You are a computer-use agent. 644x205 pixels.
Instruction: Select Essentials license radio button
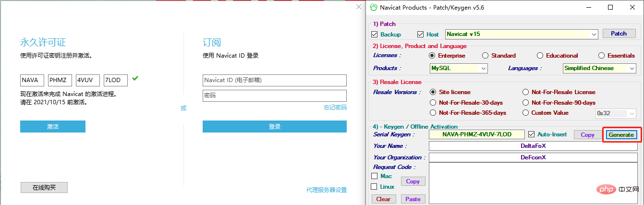pos(602,56)
